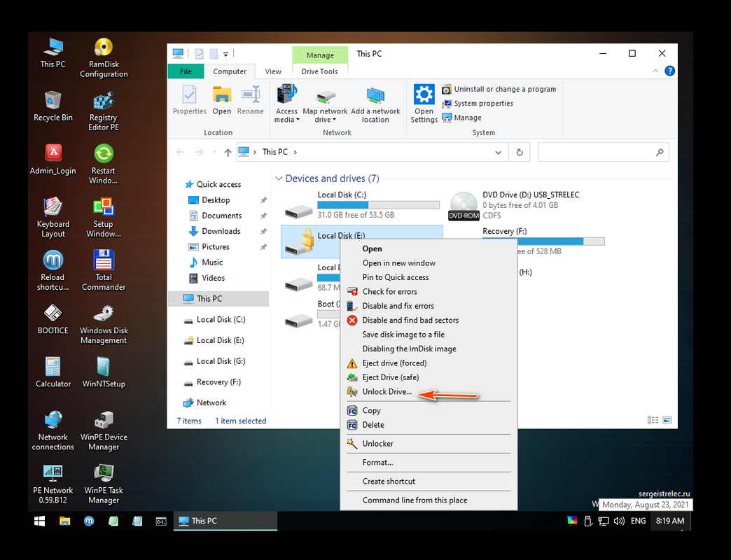Launch Setup Windows desktop icon
This screenshot has width=731, height=560.
click(104, 218)
